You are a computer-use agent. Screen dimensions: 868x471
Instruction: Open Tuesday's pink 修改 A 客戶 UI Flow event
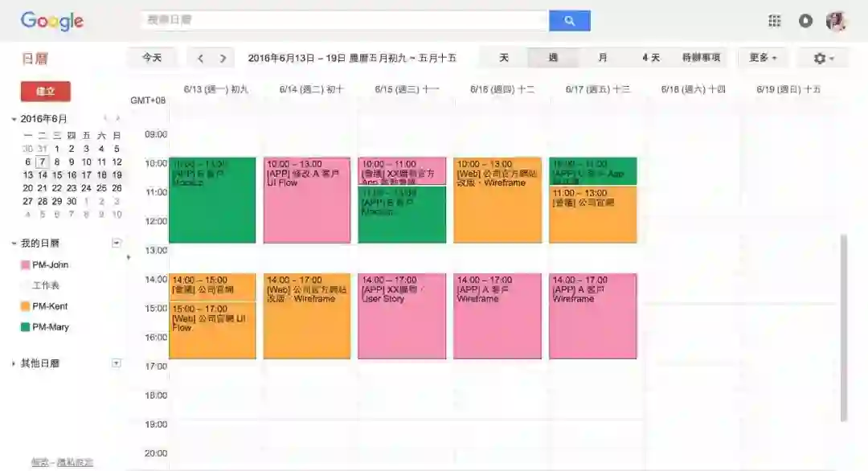[x=307, y=200]
